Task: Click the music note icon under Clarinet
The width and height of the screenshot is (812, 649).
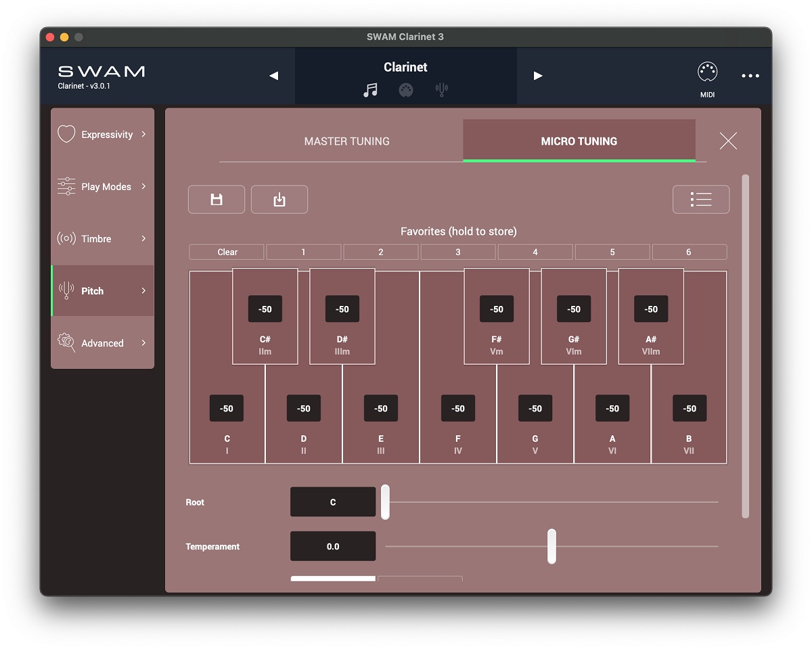Action: [371, 90]
